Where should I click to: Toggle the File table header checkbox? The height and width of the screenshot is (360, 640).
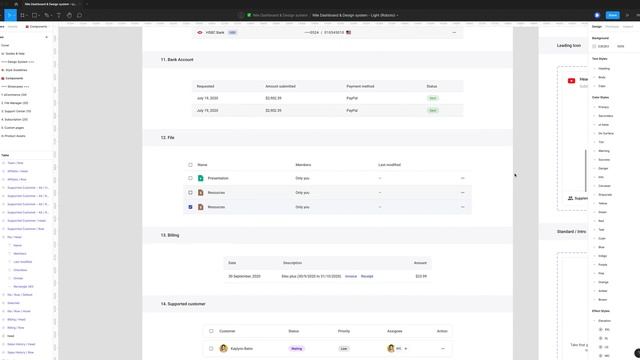[x=190, y=165]
